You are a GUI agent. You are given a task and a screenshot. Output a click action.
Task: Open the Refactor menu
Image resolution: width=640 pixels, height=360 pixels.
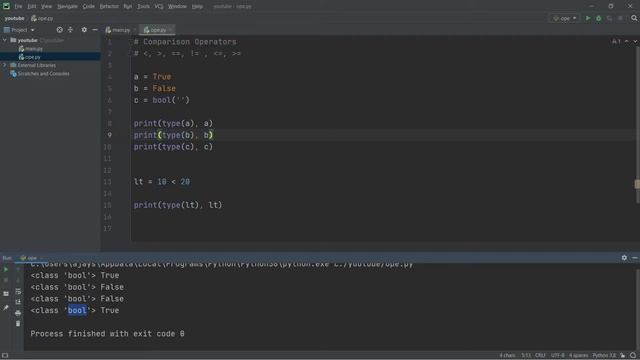[x=109, y=7]
